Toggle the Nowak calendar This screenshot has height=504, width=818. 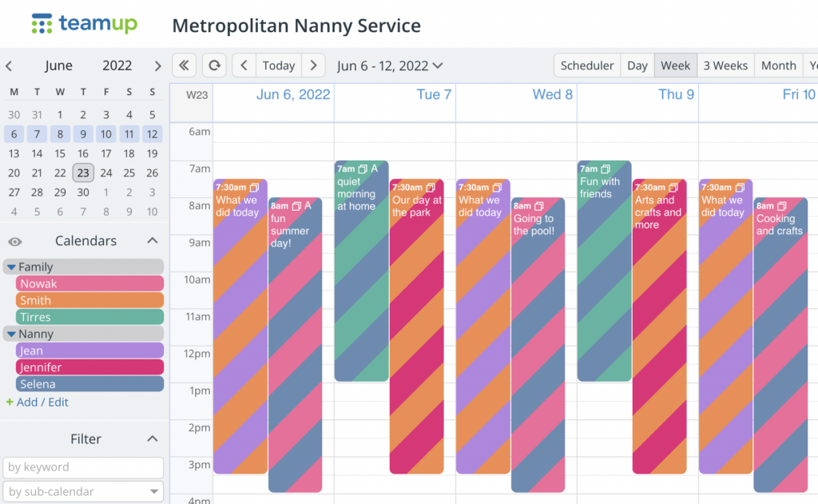[89, 284]
